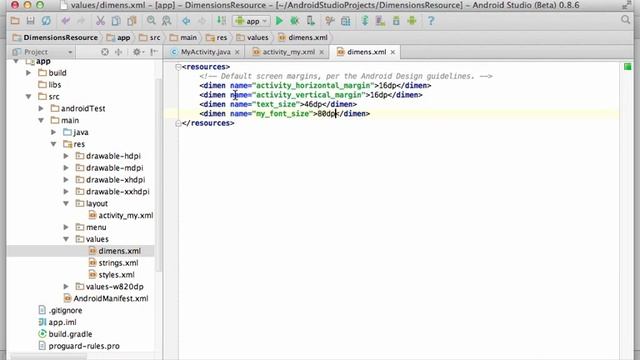
Task: Collapse the src folder
Action: (x=29, y=97)
